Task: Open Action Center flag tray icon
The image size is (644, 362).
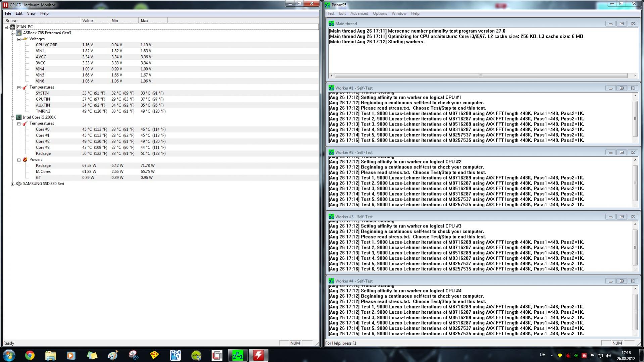Action: pos(592,356)
